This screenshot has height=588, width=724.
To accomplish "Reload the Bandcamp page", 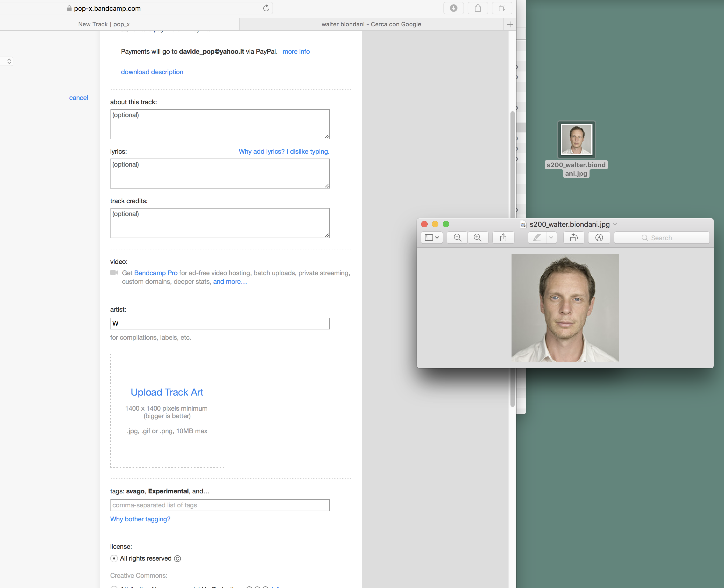I will point(266,8).
